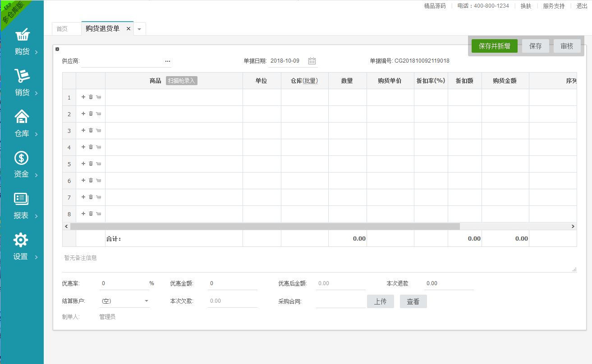Viewport: 592px width, 364px height.
Task: Click the calendar icon beside 单据日期
Action: tap(312, 61)
